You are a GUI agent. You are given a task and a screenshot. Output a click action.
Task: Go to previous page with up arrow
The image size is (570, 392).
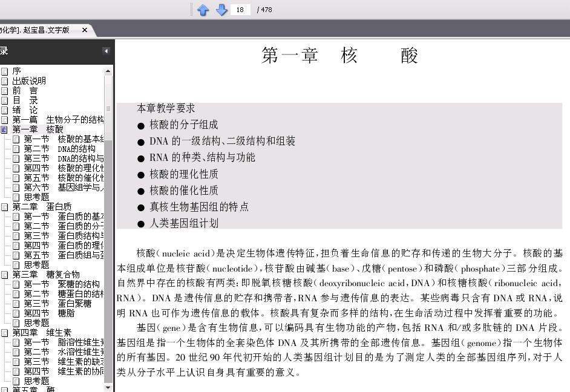[x=203, y=10]
